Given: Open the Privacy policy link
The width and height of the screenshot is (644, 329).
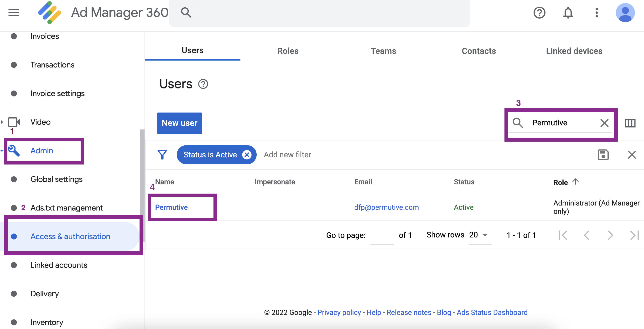Looking at the screenshot, I should 339,313.
